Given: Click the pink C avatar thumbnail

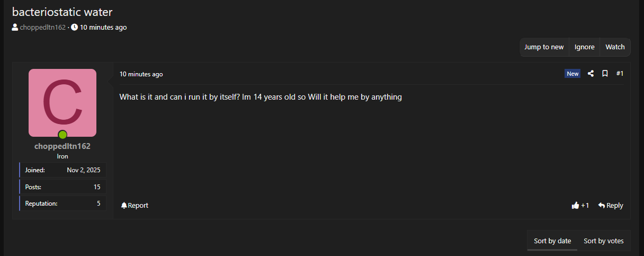Looking at the screenshot, I should point(62,103).
